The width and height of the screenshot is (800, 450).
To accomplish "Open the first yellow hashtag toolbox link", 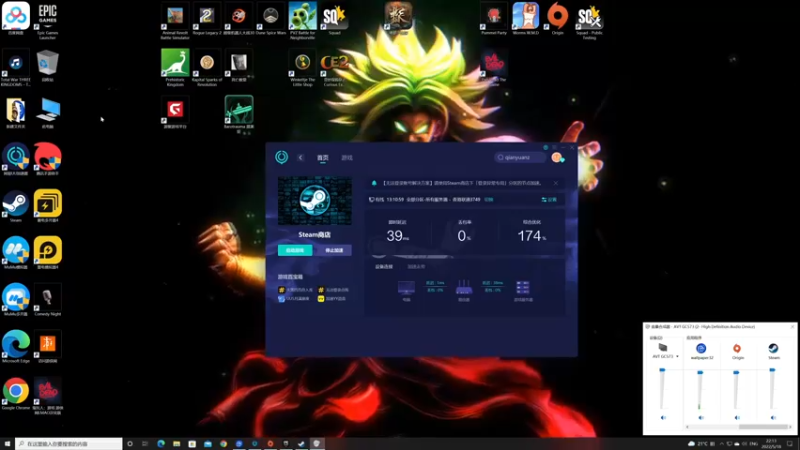I will [x=295, y=290].
